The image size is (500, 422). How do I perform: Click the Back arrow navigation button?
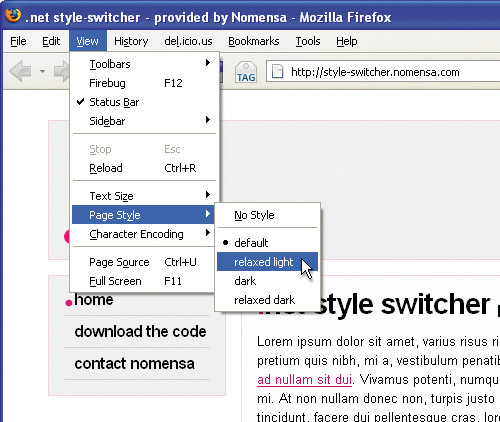(20, 71)
